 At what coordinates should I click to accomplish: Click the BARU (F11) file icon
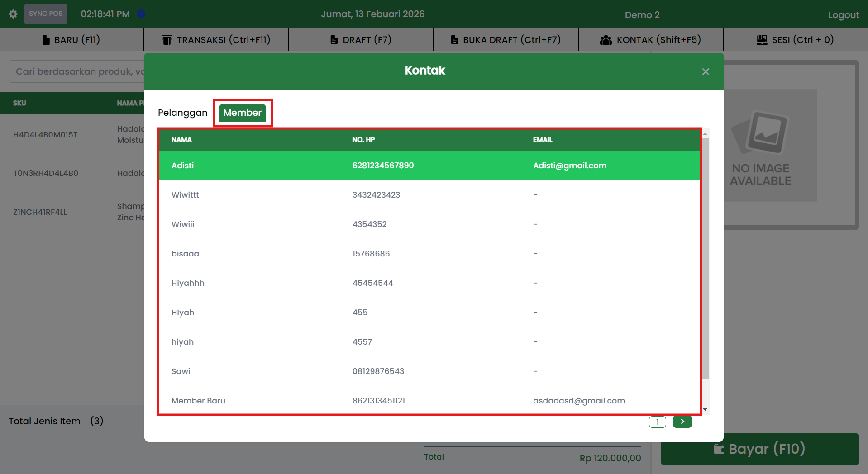pos(46,40)
